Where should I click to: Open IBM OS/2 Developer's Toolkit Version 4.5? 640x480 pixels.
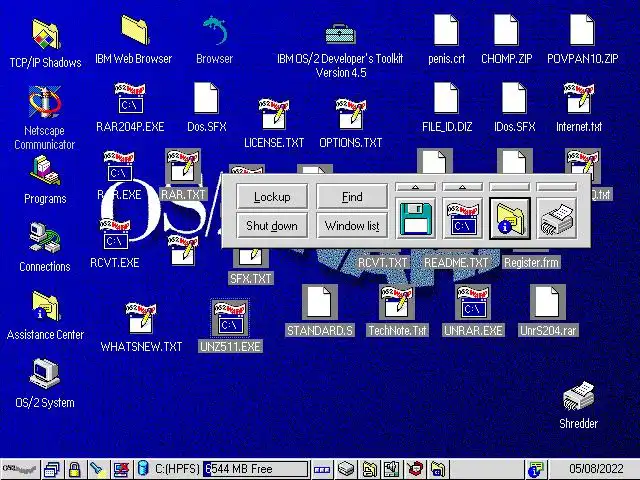[340, 34]
